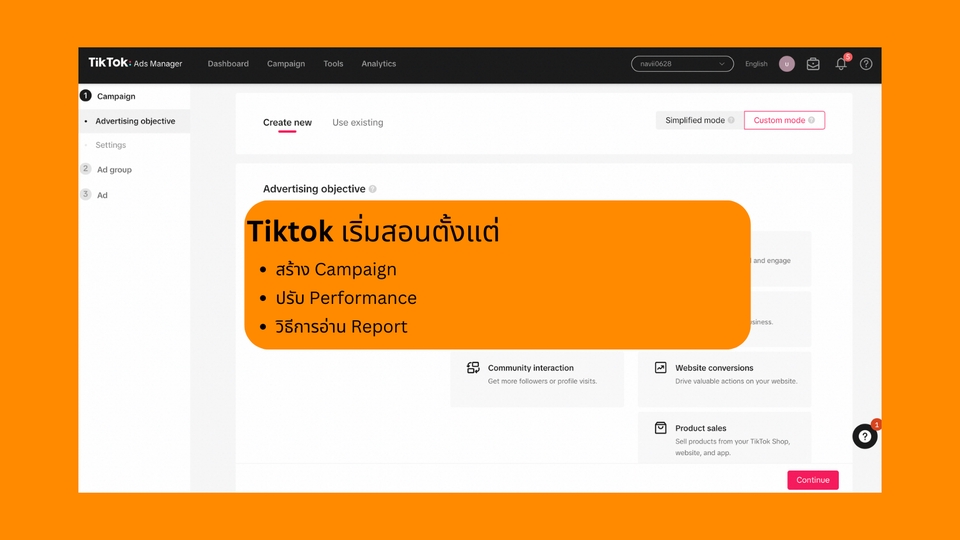Open the user avatar profile menu
960x540 pixels.
(x=787, y=64)
